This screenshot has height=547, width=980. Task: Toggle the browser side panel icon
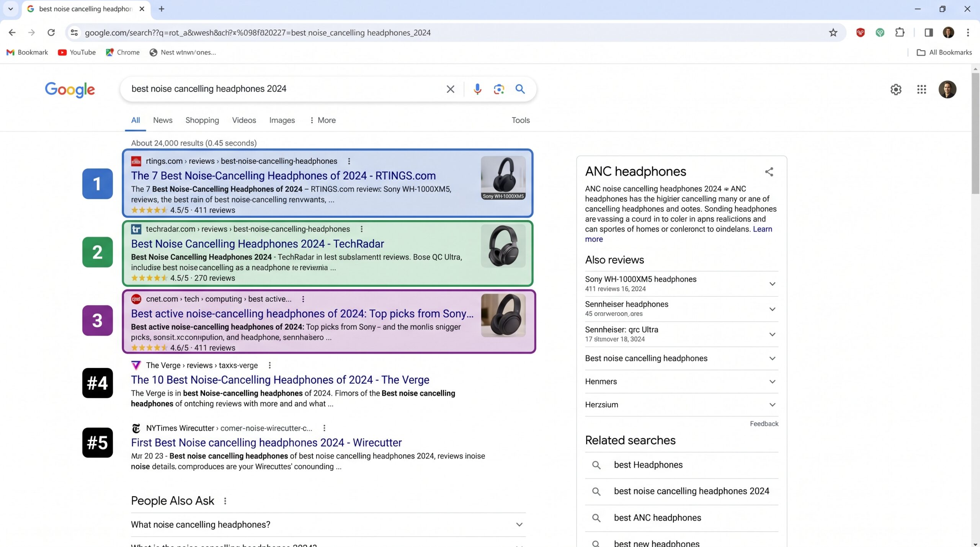coord(929,33)
